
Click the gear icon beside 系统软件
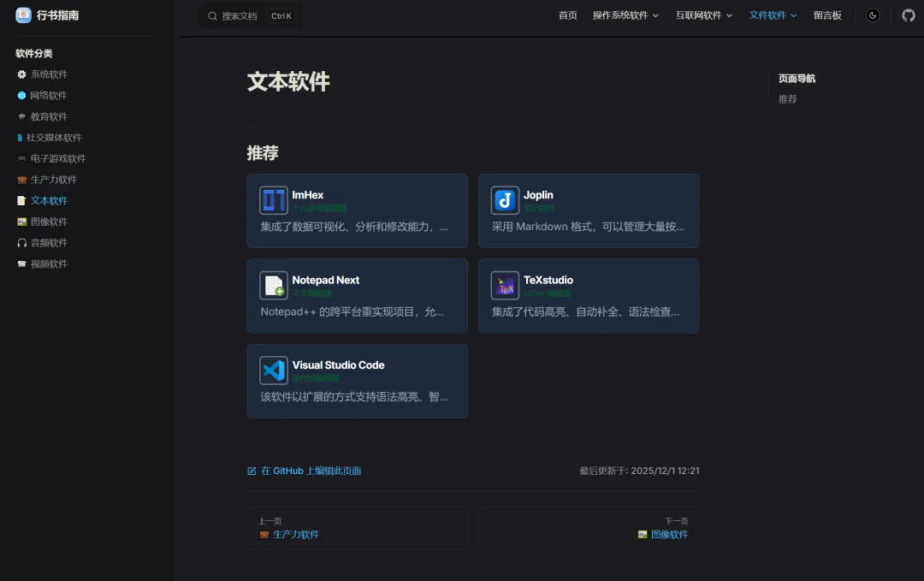[x=21, y=74]
